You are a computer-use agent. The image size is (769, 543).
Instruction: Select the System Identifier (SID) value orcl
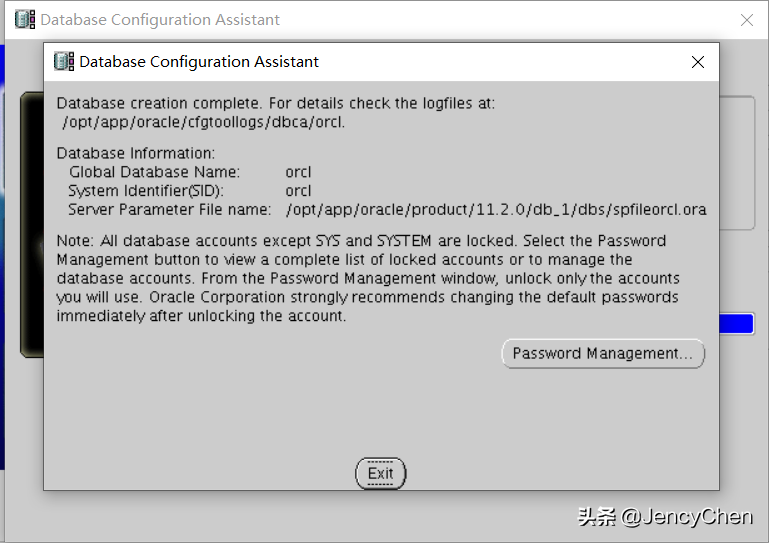[298, 191]
